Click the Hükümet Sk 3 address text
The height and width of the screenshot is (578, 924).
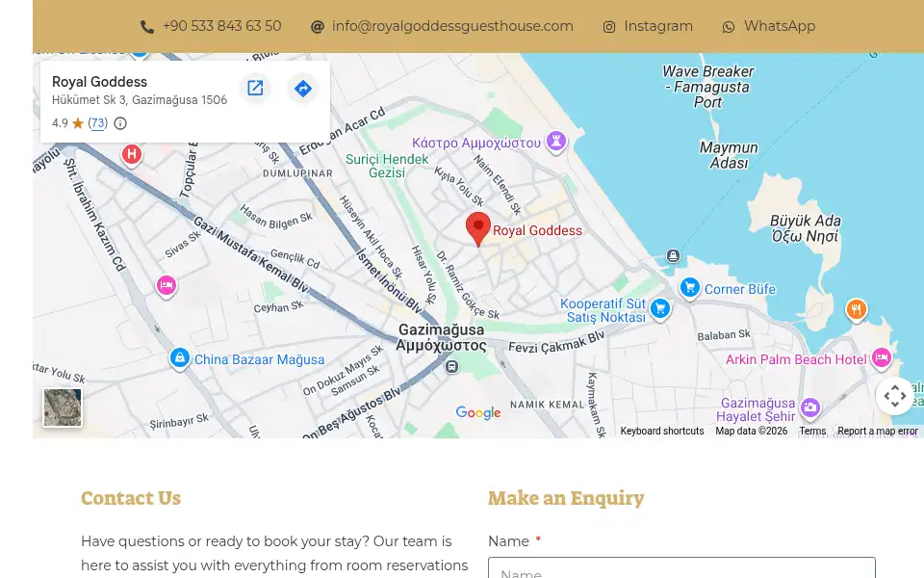(140, 99)
